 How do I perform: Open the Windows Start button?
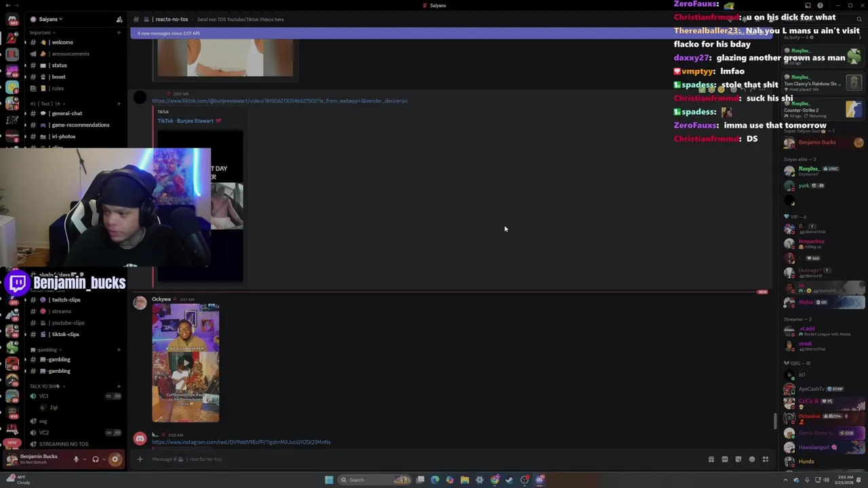[x=329, y=480]
